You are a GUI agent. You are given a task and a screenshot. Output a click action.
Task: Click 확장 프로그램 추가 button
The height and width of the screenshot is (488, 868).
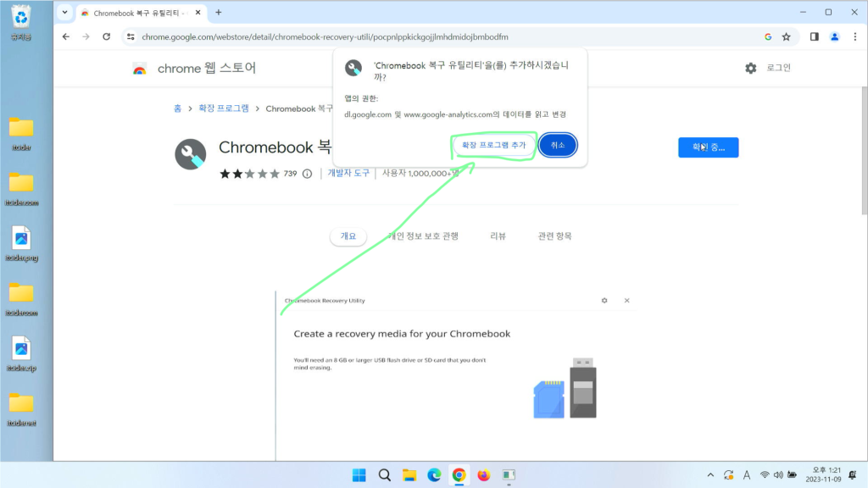493,145
